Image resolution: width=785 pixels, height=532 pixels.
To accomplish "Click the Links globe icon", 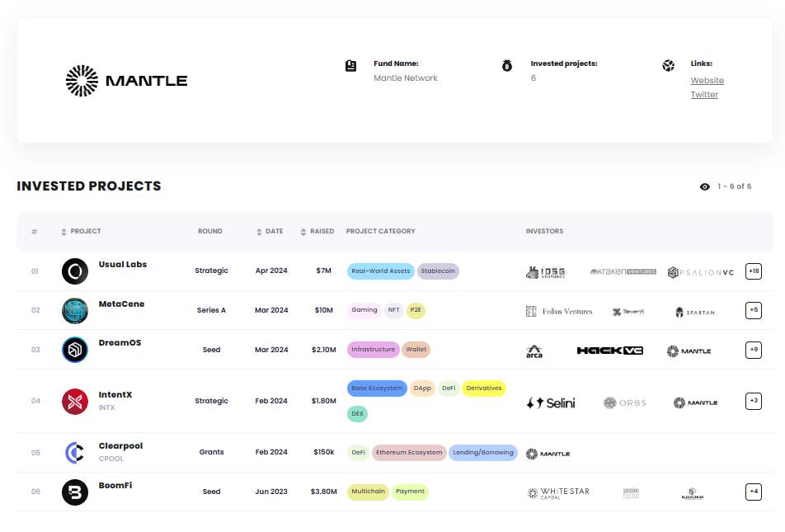I will tap(669, 66).
